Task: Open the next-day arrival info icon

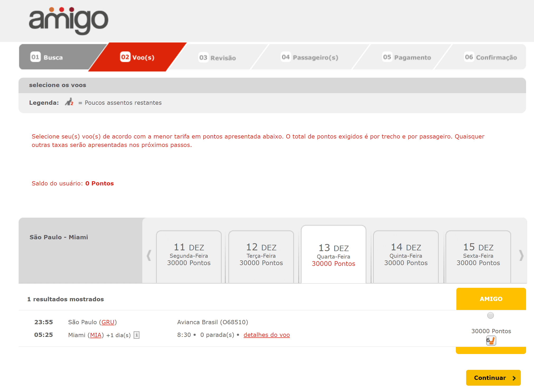Action: 137,335
